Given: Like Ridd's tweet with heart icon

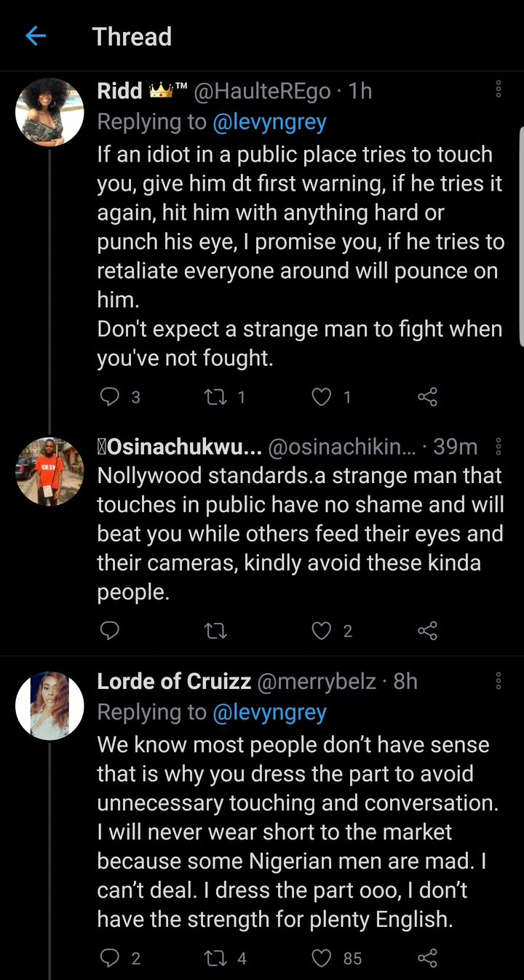Looking at the screenshot, I should tap(321, 397).
